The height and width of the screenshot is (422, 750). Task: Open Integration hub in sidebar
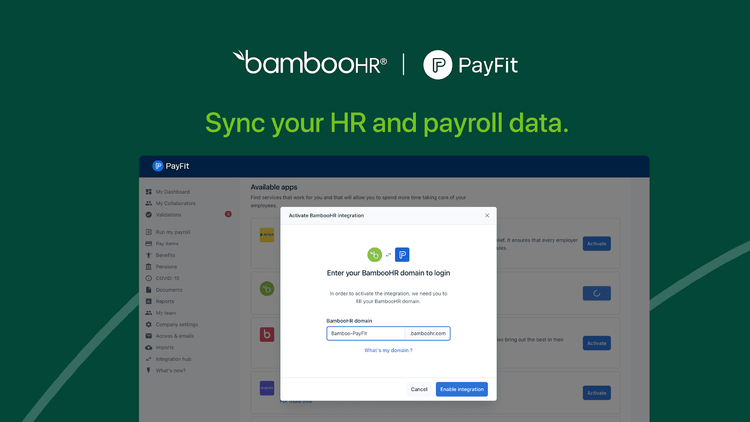point(173,359)
